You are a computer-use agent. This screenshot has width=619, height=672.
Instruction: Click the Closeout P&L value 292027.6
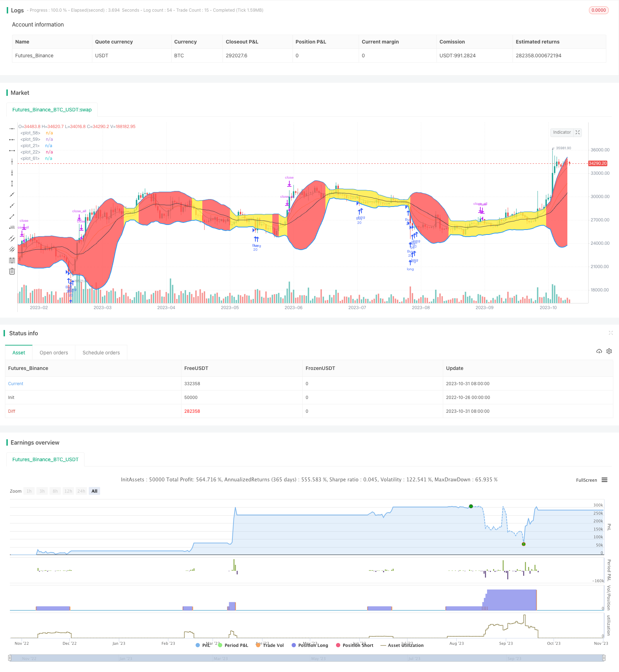(236, 56)
